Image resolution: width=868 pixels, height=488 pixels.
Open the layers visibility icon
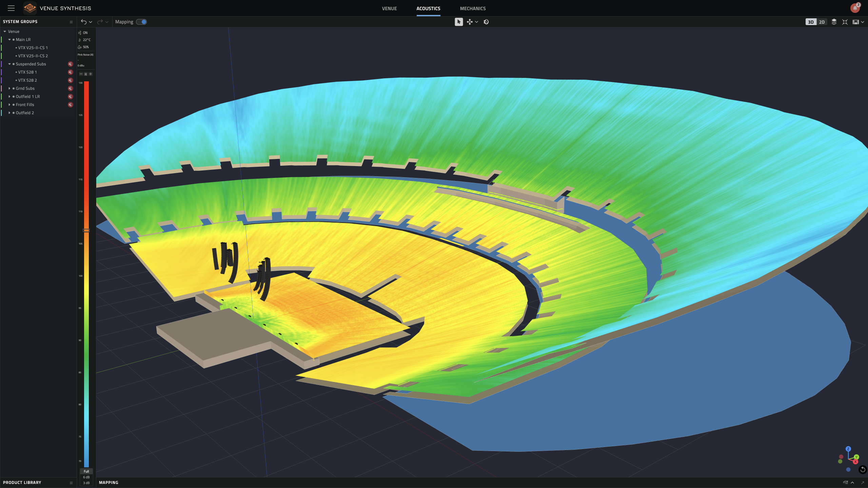click(834, 22)
